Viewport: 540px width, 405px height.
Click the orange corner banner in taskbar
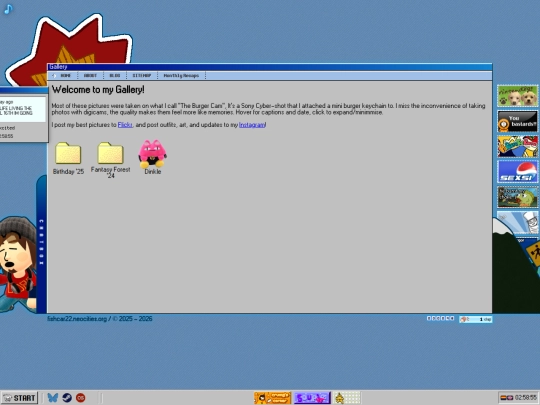pyautogui.click(x=272, y=398)
